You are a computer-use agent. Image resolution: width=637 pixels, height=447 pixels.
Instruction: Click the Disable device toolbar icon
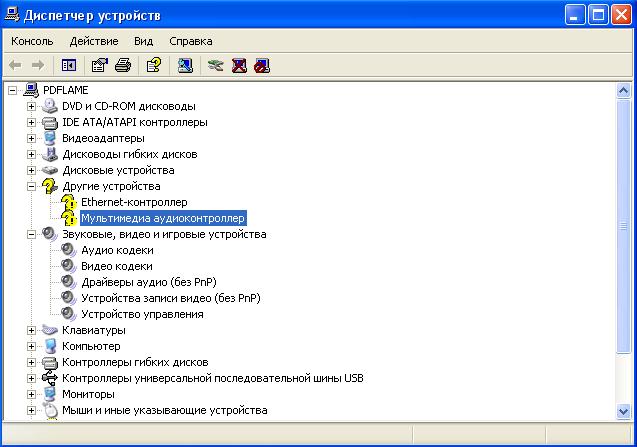(262, 65)
